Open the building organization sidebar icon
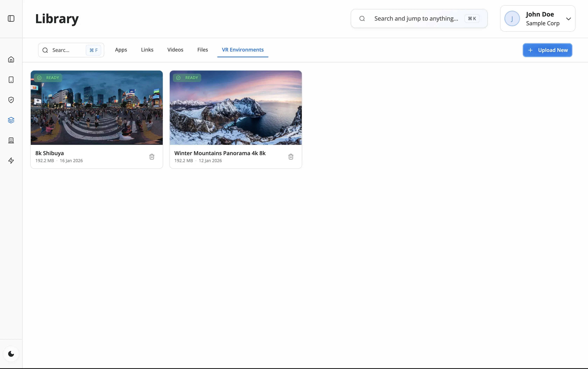 (x=11, y=140)
